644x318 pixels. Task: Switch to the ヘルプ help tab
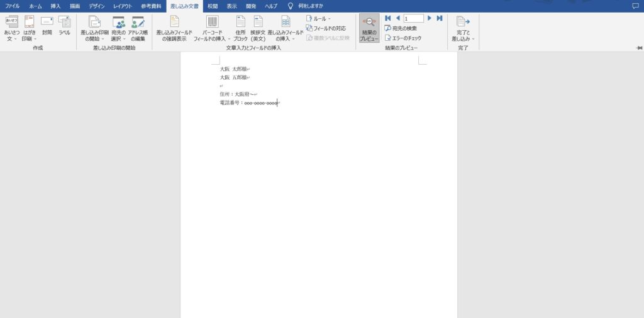coord(270,6)
